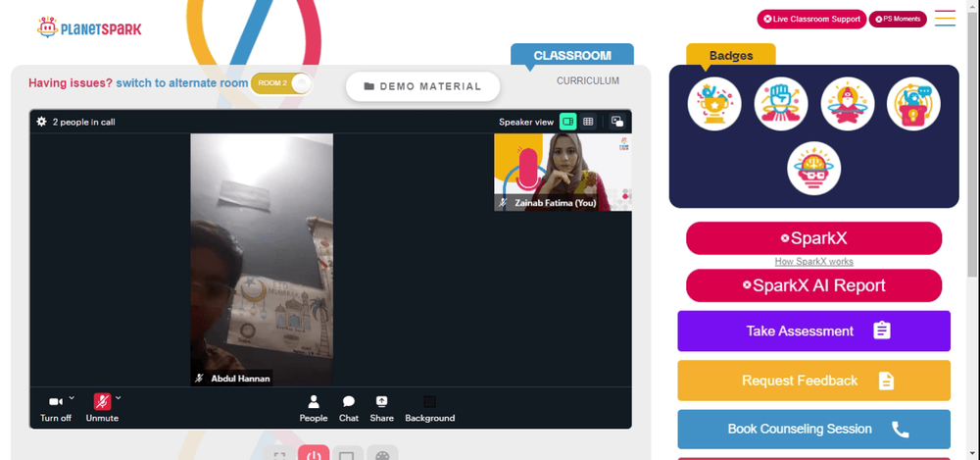Open picture-in-picture pop-out icon
980x460 pixels.
[616, 122]
